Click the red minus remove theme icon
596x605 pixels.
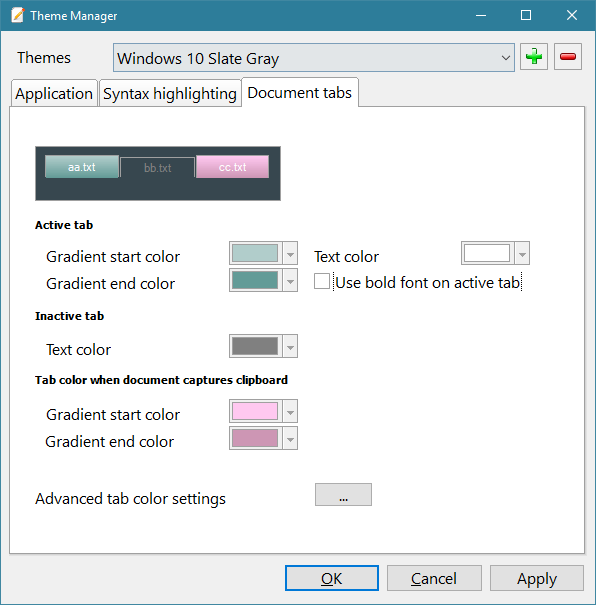(x=567, y=57)
